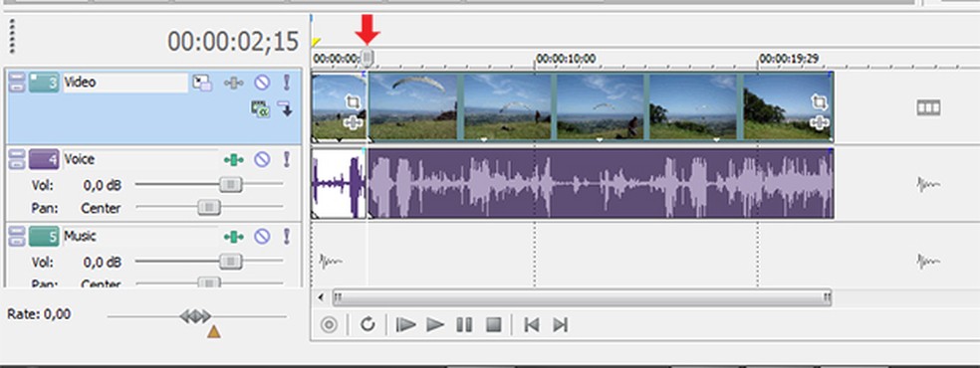Viewport: 980px width, 368px height.
Task: Mute the Voice track
Action: click(262, 160)
